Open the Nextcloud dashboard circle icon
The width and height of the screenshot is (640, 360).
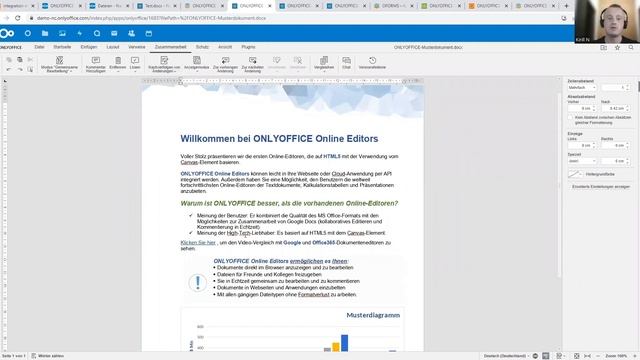point(27,33)
